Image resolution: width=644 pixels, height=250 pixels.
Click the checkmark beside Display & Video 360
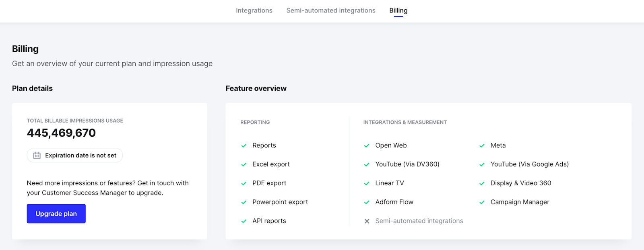[482, 183]
